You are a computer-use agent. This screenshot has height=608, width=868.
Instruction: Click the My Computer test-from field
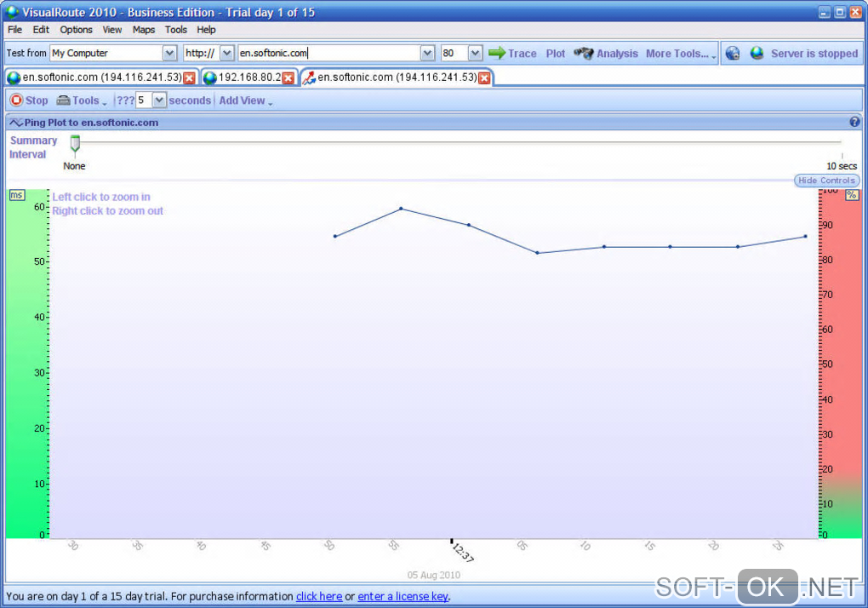(106, 53)
